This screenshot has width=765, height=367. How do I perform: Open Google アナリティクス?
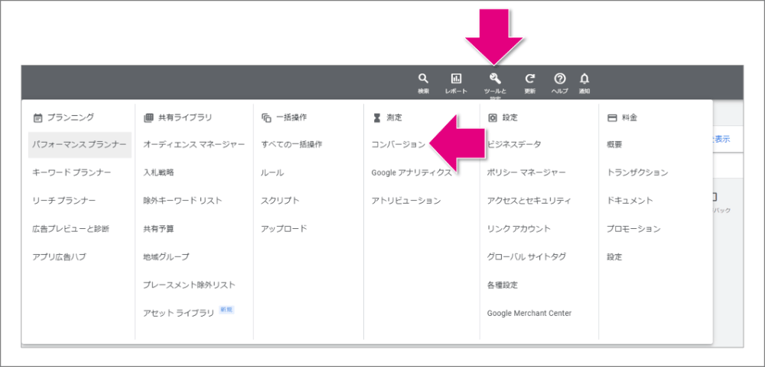click(x=411, y=172)
